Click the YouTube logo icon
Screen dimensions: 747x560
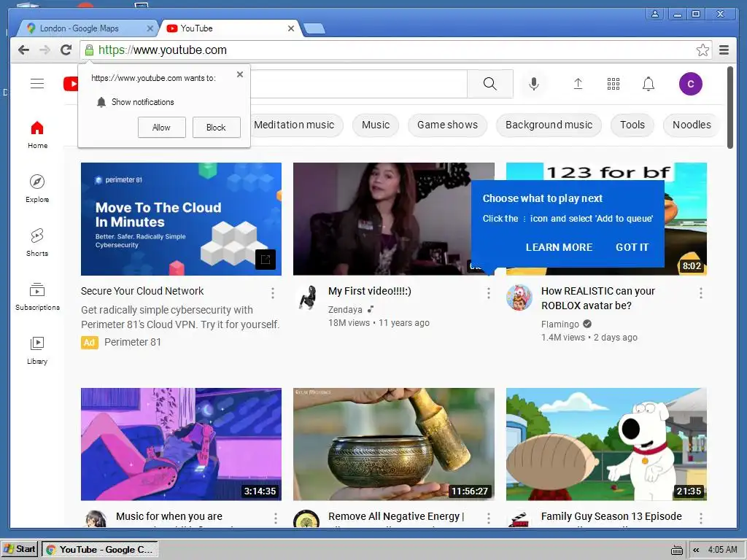point(71,84)
